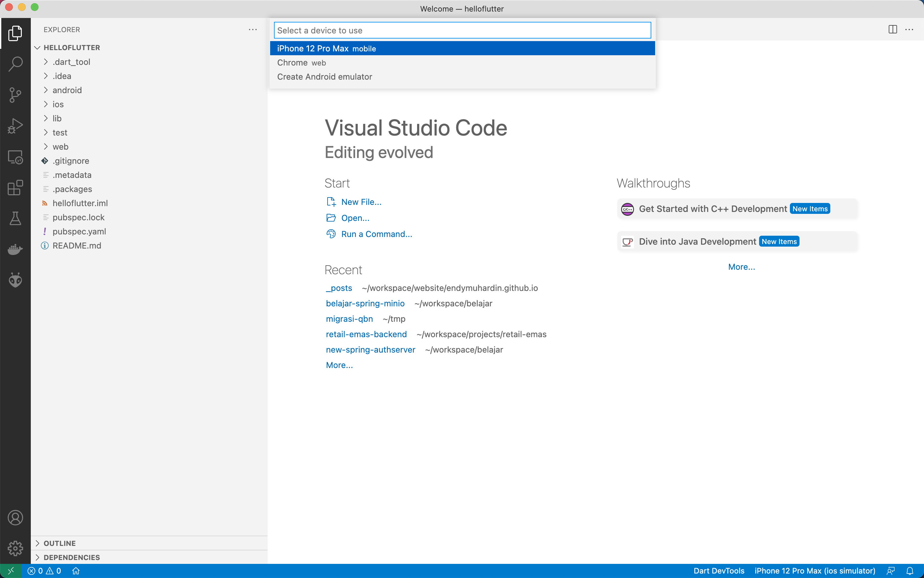This screenshot has width=924, height=578.
Task: Open the .packages file
Action: click(x=149, y=189)
